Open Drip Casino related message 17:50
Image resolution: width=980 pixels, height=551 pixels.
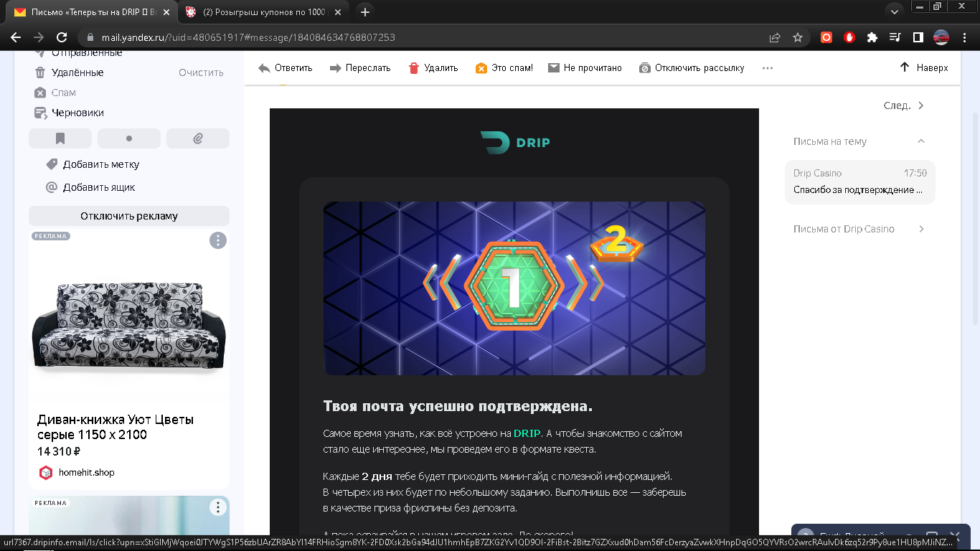pyautogui.click(x=860, y=182)
